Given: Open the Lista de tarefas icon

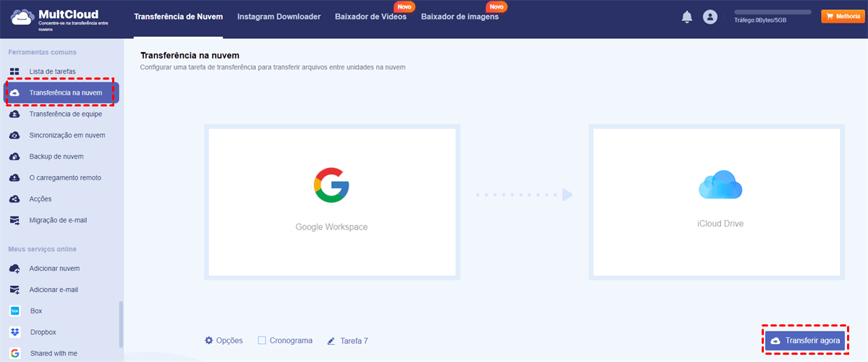Looking at the screenshot, I should pos(14,72).
